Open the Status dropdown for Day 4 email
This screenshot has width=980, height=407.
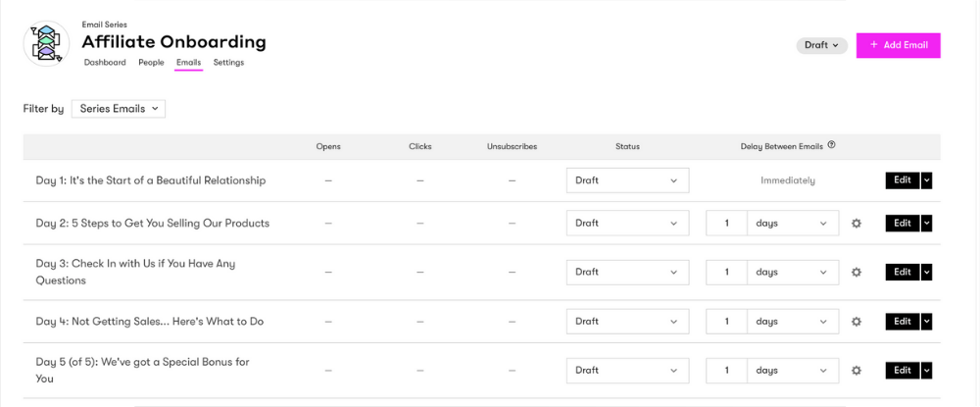coord(627,322)
